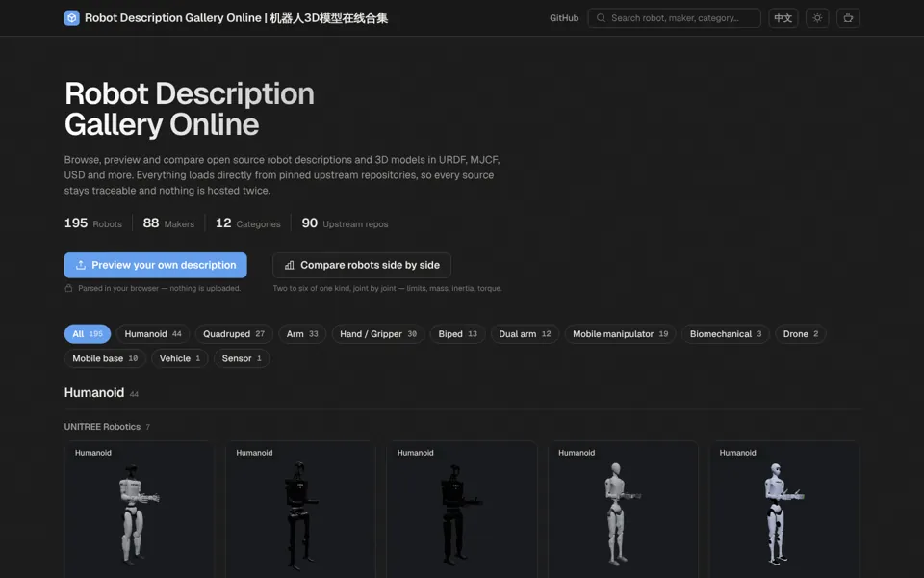The width and height of the screenshot is (924, 578).
Task: Toggle the light/dark theme sun icon
Action: pyautogui.click(x=817, y=17)
